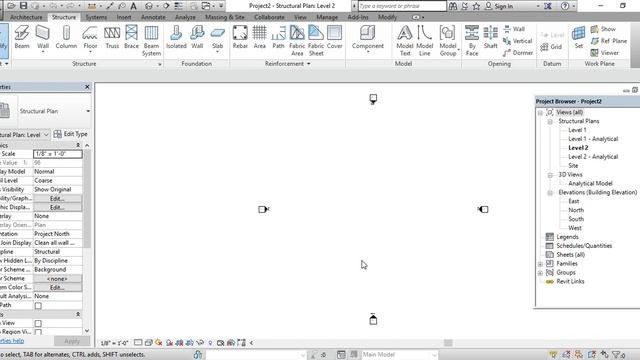This screenshot has height=360, width=640.
Task: Open the Structural Plan type dropdown
Action: [88, 111]
